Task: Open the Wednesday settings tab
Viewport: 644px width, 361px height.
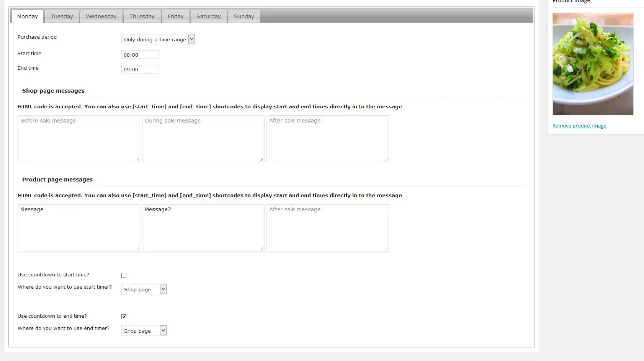Action: point(101,16)
